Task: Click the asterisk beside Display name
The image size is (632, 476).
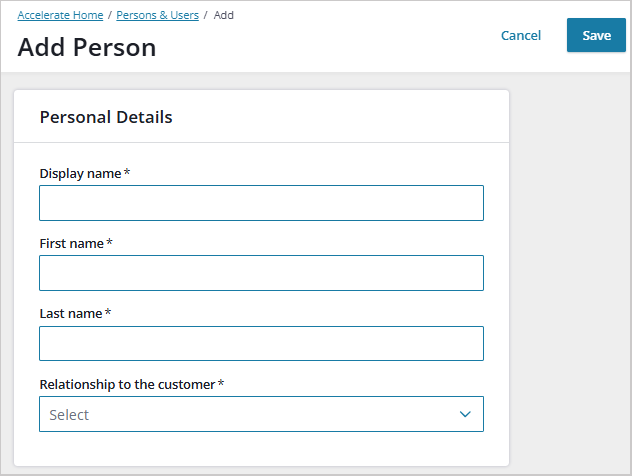Action: point(128,173)
